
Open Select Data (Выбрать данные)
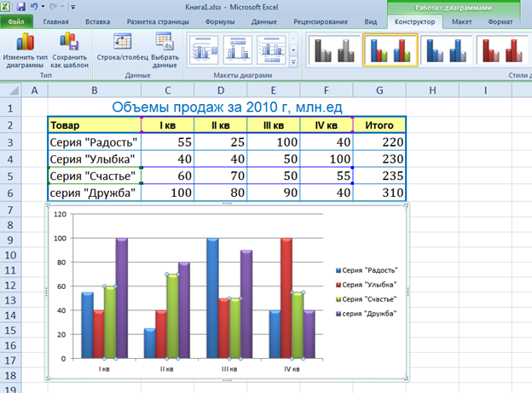(164, 48)
